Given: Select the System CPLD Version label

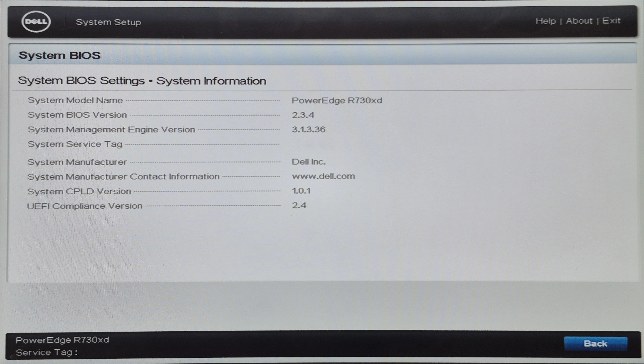Looking at the screenshot, I should (79, 191).
